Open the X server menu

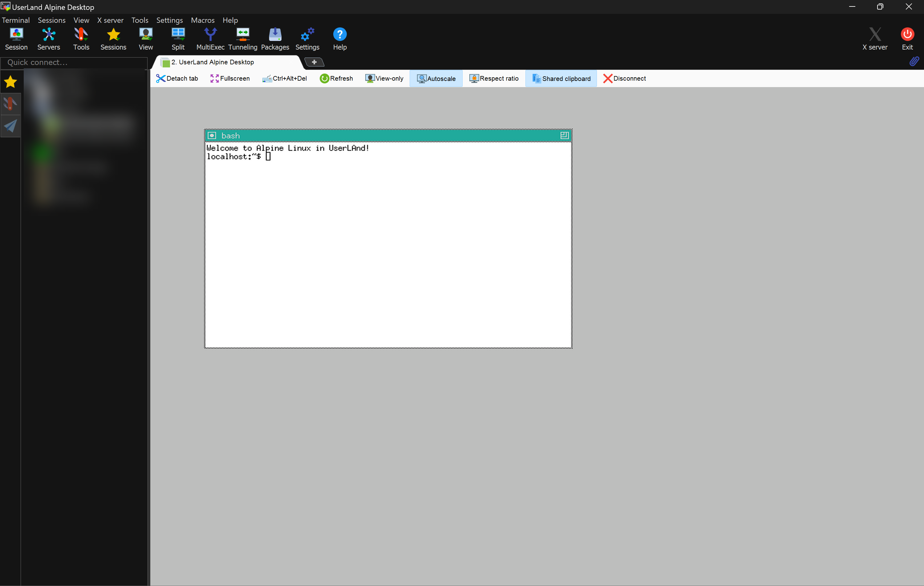point(110,20)
